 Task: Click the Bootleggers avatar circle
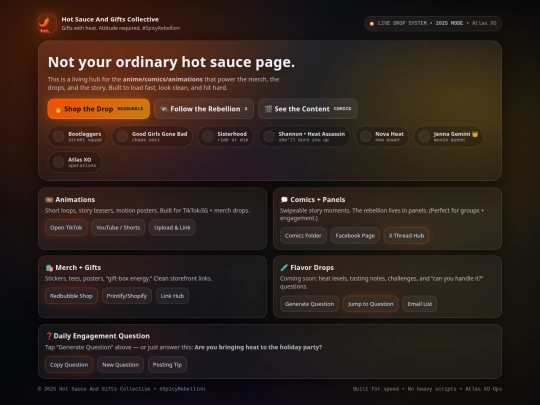pyautogui.click(x=59, y=136)
